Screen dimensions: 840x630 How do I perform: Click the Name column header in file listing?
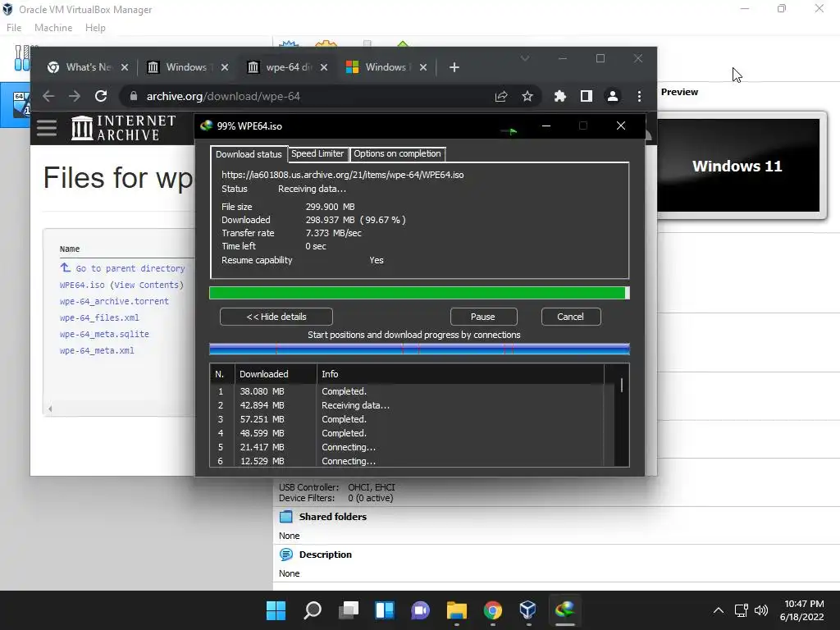(x=70, y=249)
